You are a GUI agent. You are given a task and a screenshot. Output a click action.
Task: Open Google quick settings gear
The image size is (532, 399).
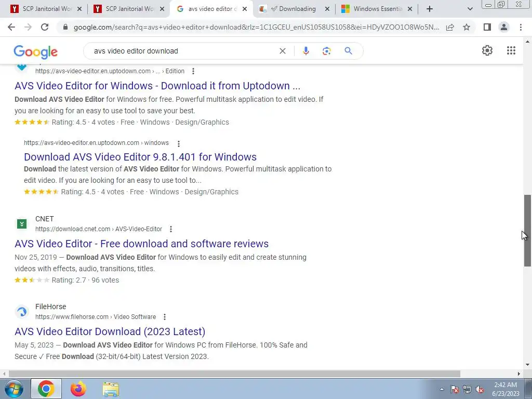487,50
